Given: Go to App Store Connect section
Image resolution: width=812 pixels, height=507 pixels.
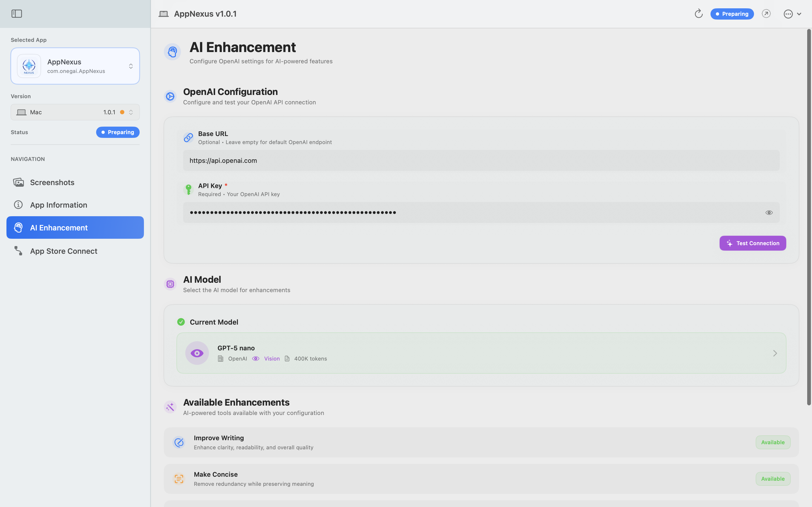Looking at the screenshot, I should point(64,251).
